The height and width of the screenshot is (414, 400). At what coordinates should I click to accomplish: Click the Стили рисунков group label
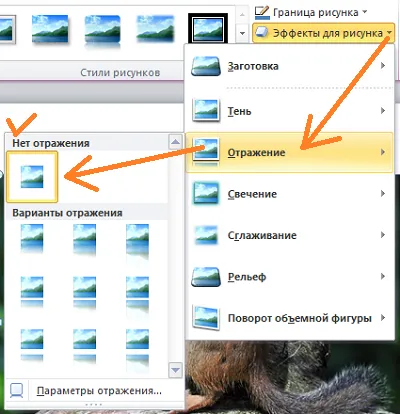[120, 72]
